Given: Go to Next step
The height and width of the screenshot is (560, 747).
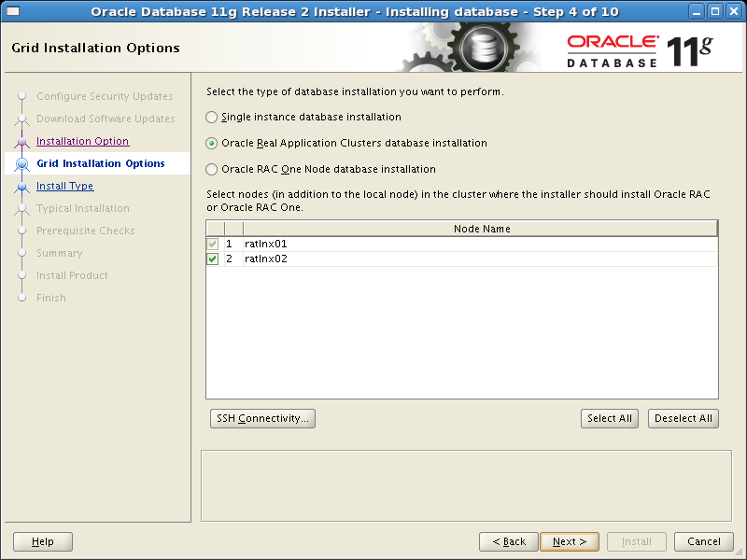Looking at the screenshot, I should [570, 542].
